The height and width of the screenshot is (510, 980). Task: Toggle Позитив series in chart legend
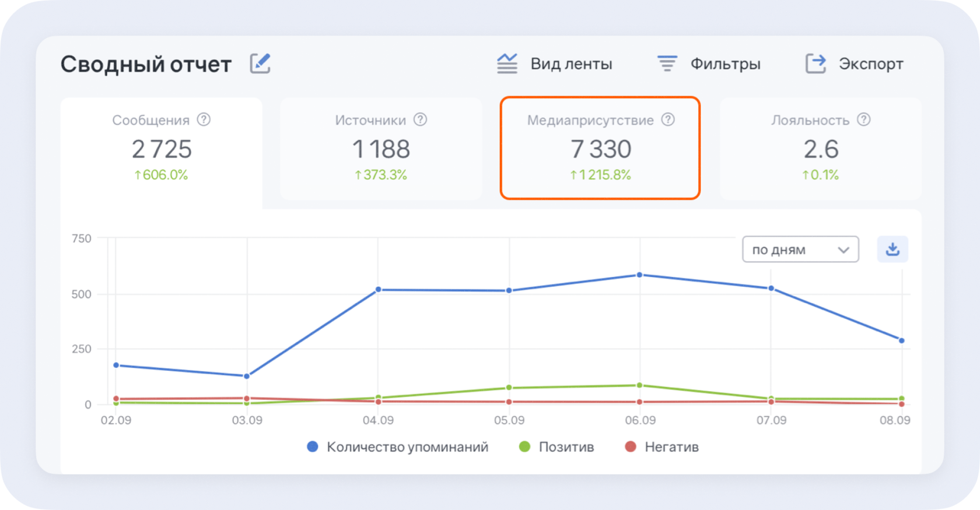pos(557,447)
